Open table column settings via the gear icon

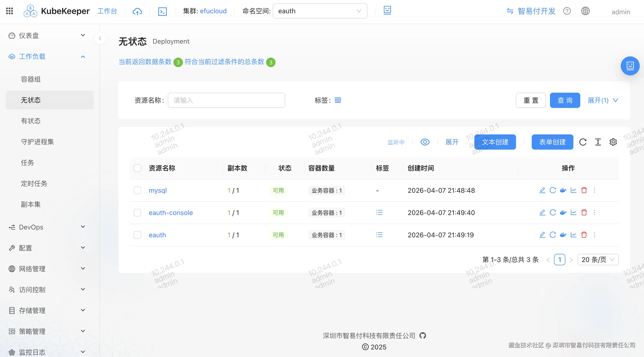tap(613, 142)
